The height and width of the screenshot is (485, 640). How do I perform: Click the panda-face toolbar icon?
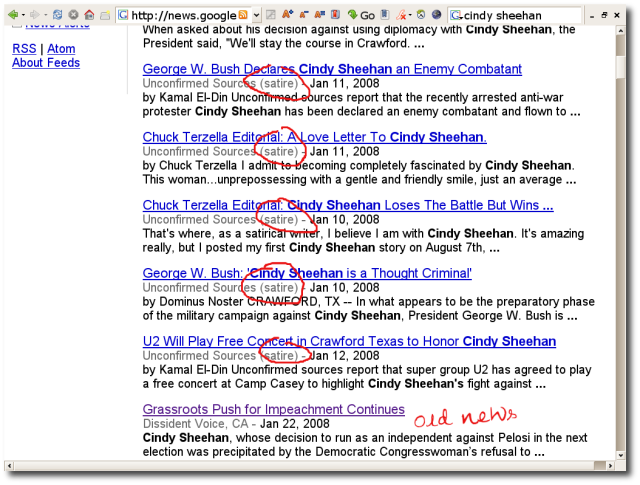tap(421, 15)
